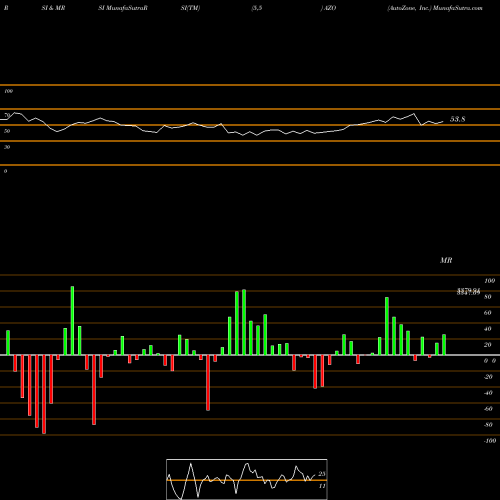This screenshot has width=500, height=500.
Task: Click the 100 label on the RSI axis
Action: coord(8,91)
